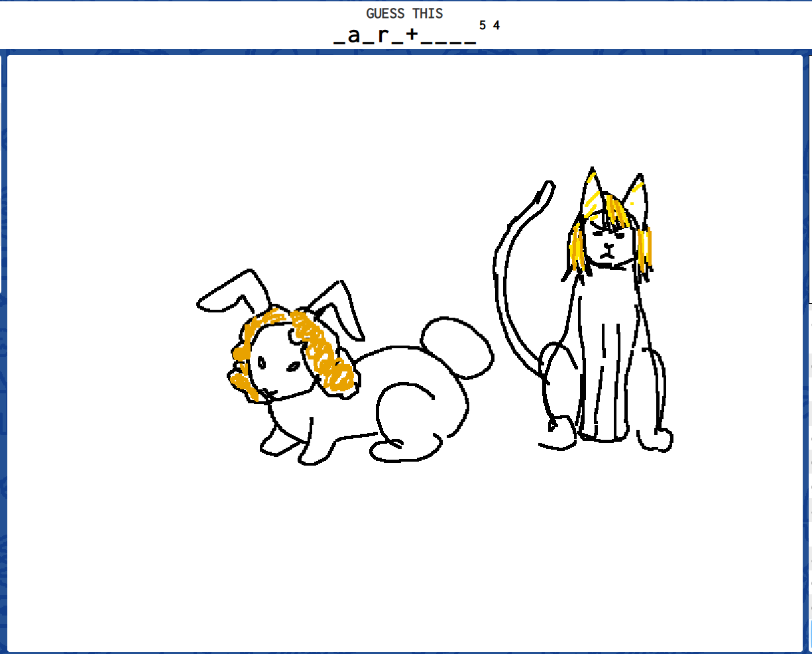The height and width of the screenshot is (654, 812).
Task: Click the letter "a" in the word hint
Action: tap(354, 34)
